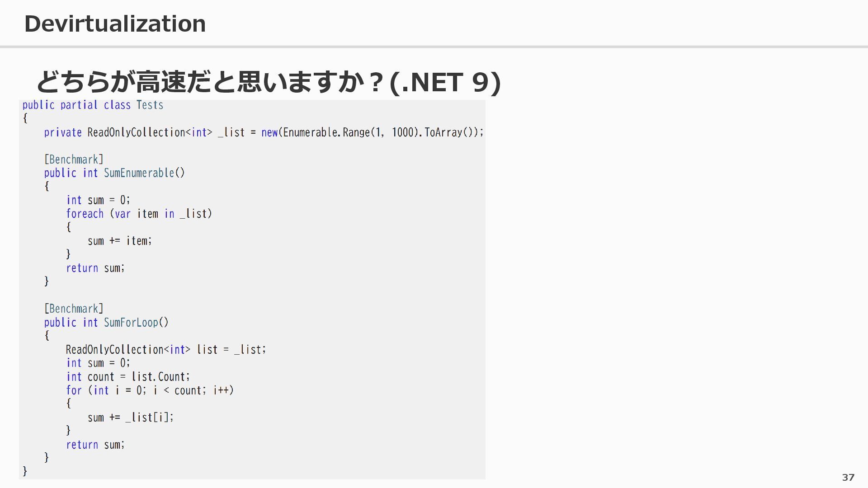Click the first 'return sum;' statement

tap(95, 268)
